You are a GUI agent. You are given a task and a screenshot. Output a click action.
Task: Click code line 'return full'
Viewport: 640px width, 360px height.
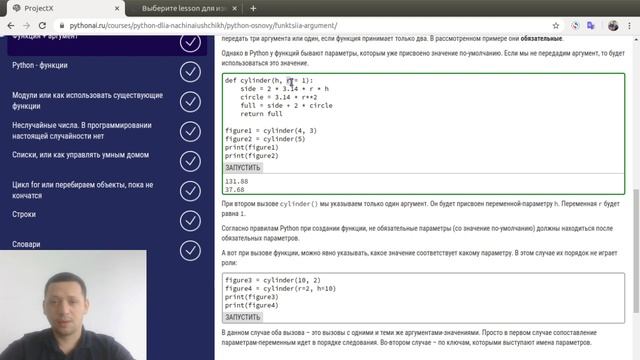tap(261, 114)
